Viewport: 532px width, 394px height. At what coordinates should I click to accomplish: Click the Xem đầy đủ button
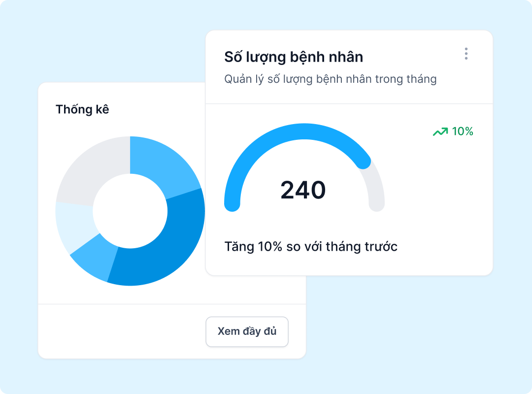pos(247,331)
